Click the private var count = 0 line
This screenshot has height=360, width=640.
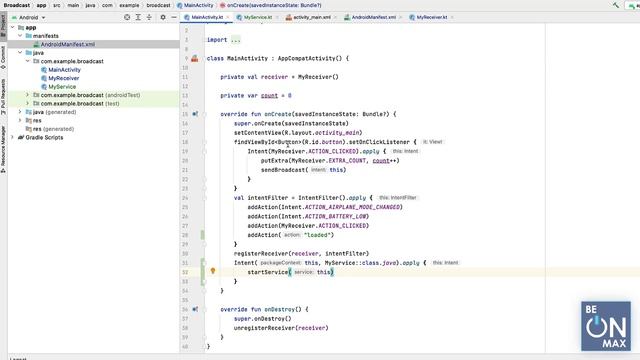(256, 96)
